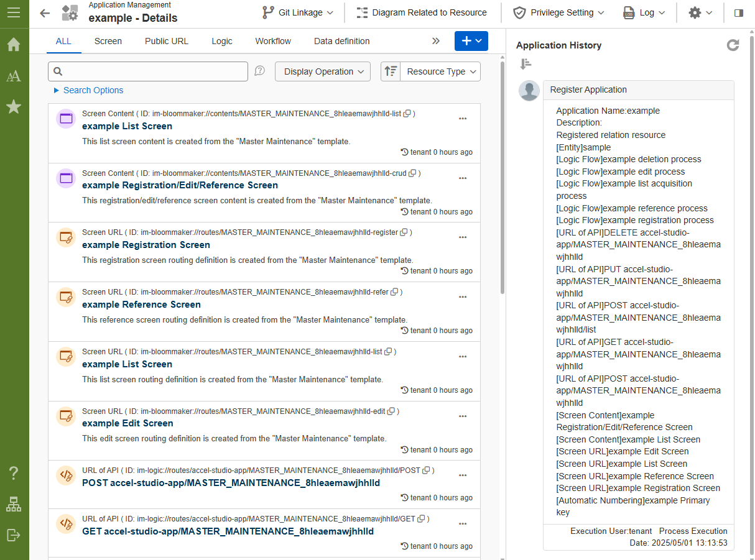
Task: Expand the Display Operation dropdown
Action: (x=323, y=71)
